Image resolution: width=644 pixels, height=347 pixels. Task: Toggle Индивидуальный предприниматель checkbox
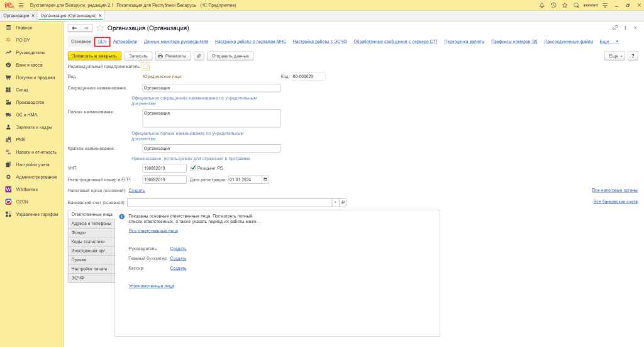pos(146,66)
